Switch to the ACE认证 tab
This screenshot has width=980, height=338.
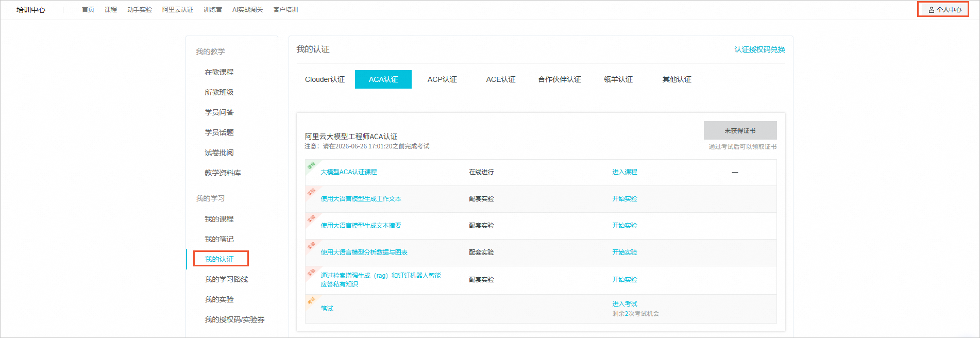click(x=501, y=79)
